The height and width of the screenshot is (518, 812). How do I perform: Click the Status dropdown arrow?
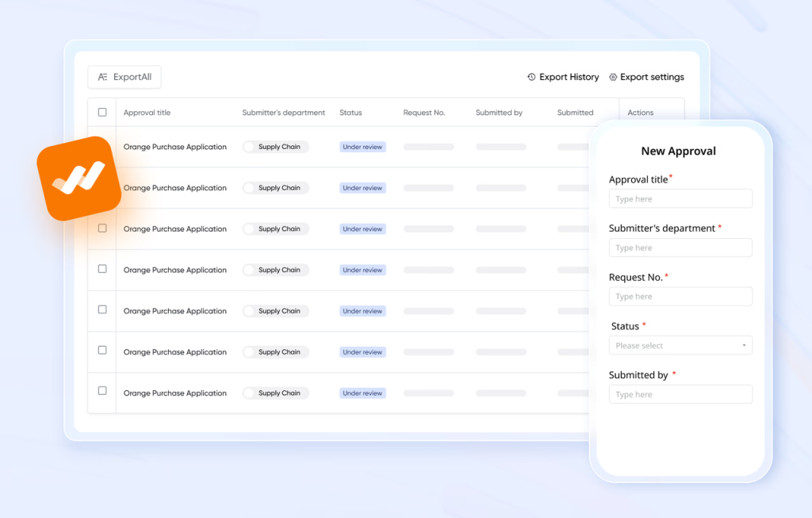(x=744, y=346)
